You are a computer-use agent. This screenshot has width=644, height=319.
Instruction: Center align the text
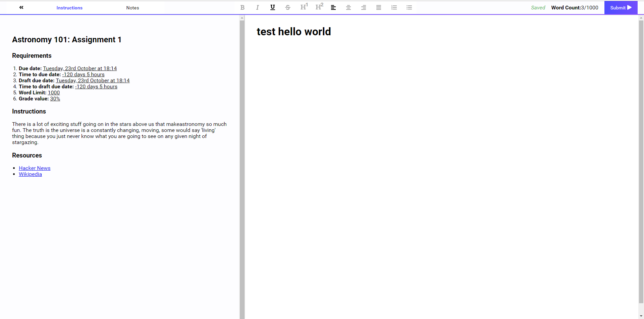pos(348,7)
